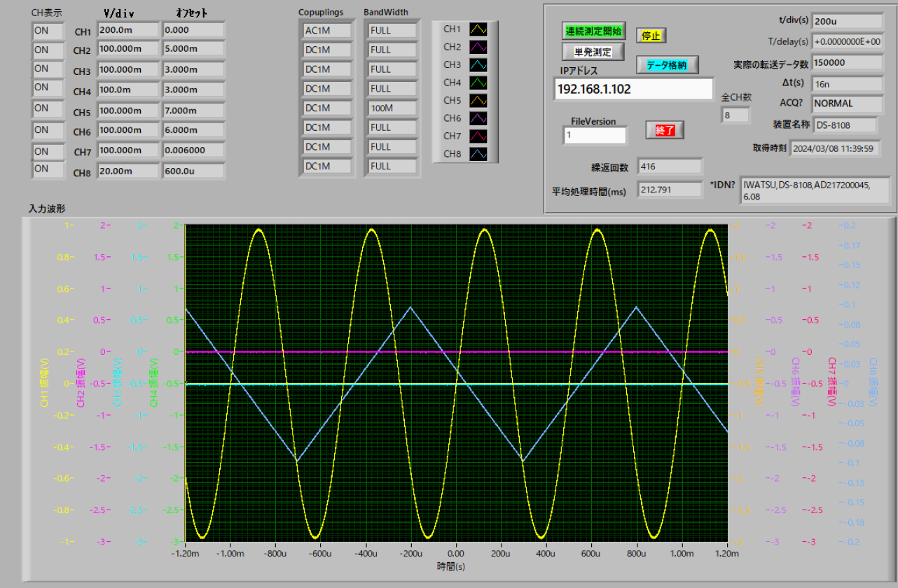Click the 単発測定 single measurement button

(593, 52)
